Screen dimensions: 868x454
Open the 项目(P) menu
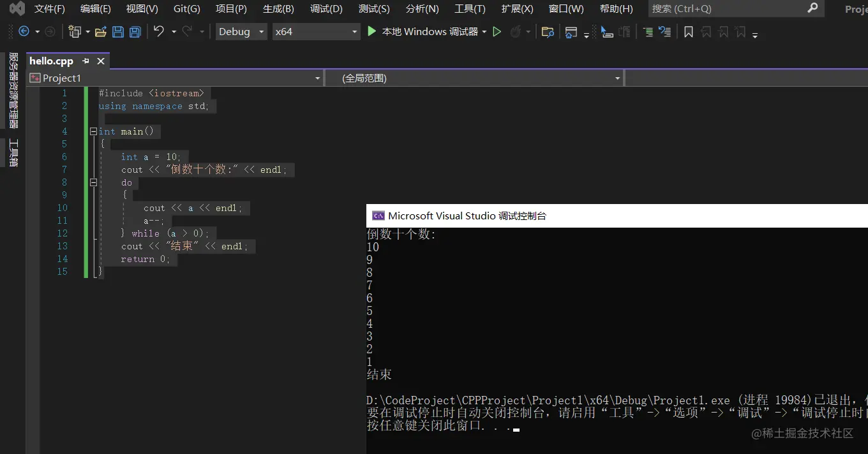[x=231, y=8]
